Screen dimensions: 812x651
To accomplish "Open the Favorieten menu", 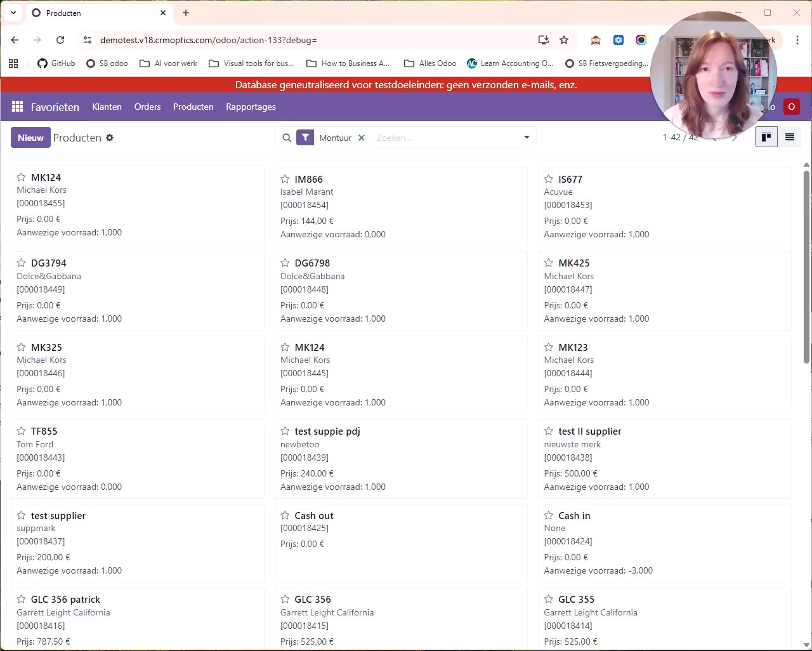I will point(55,107).
